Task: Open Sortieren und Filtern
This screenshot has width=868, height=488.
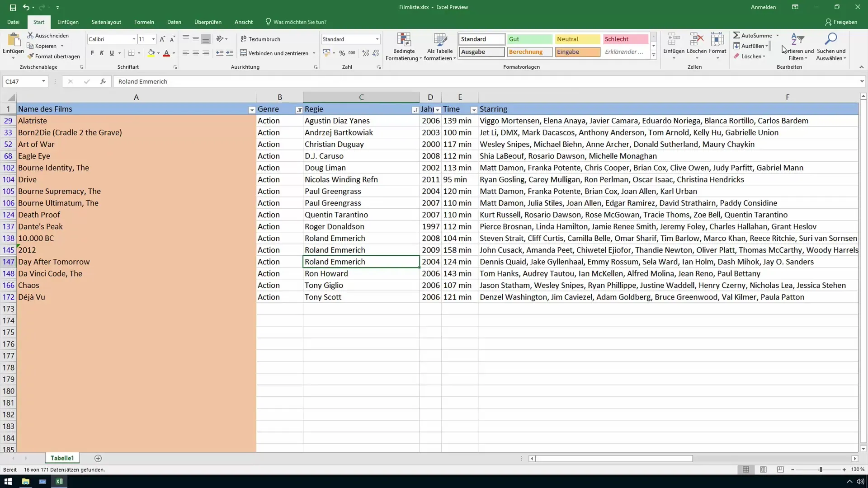Action: click(798, 47)
